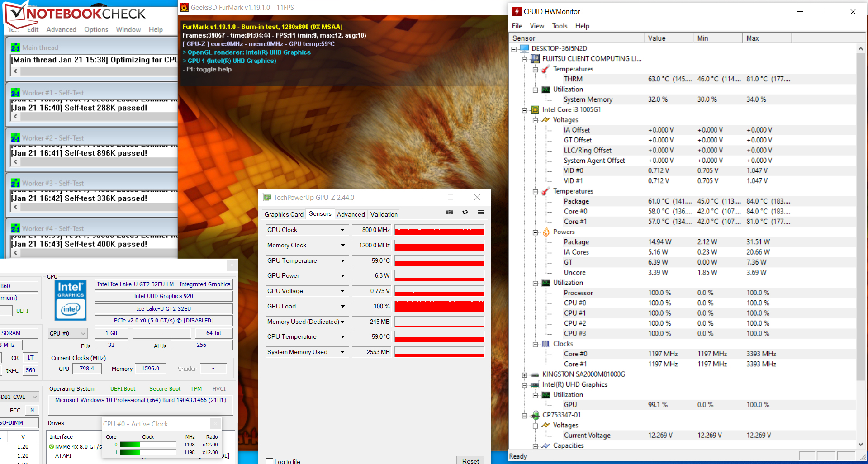This screenshot has height=464, width=868.
Task: Open the GPU Clock sensor dropdown
Action: coord(342,230)
